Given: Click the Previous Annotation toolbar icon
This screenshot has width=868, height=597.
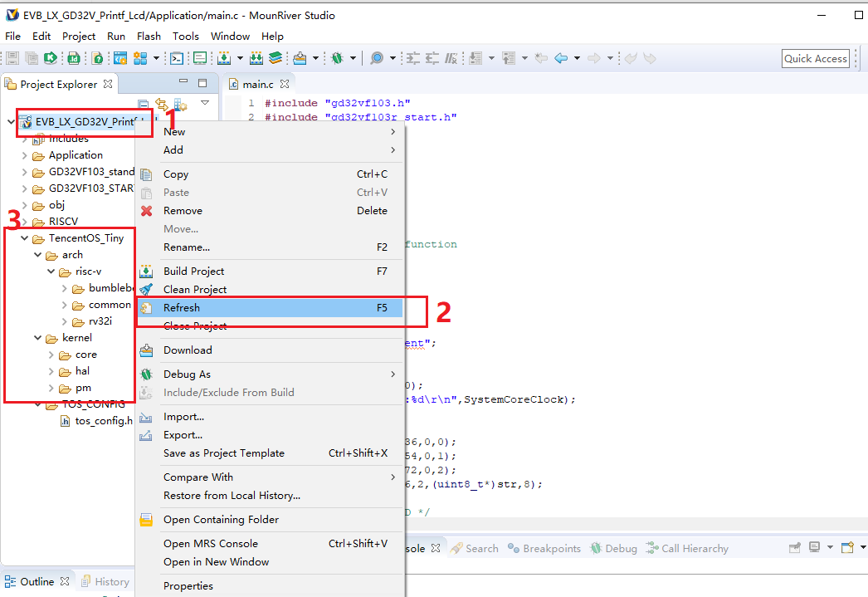Looking at the screenshot, I should coord(509,58).
